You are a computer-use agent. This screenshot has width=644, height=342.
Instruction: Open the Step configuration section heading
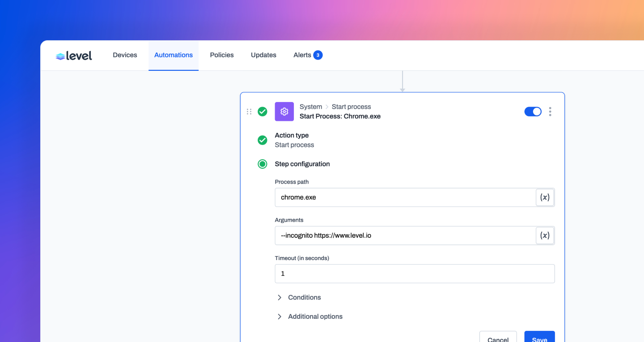302,164
